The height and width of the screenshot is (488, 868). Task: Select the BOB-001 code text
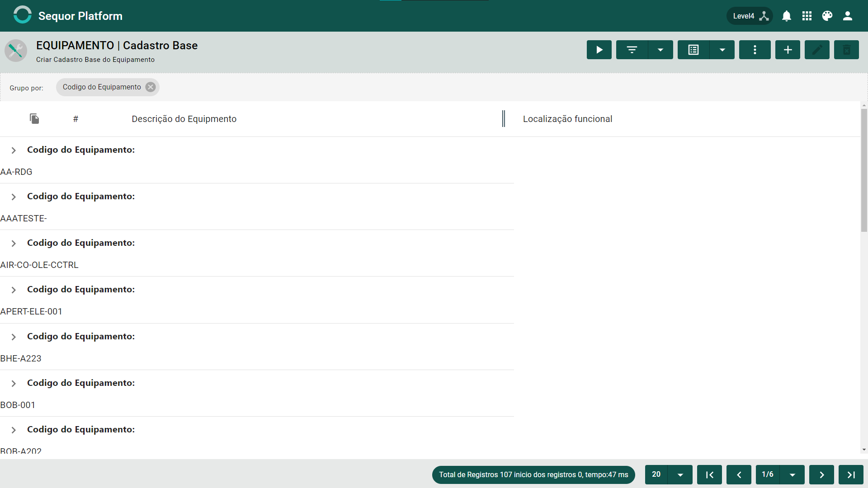coord(18,405)
